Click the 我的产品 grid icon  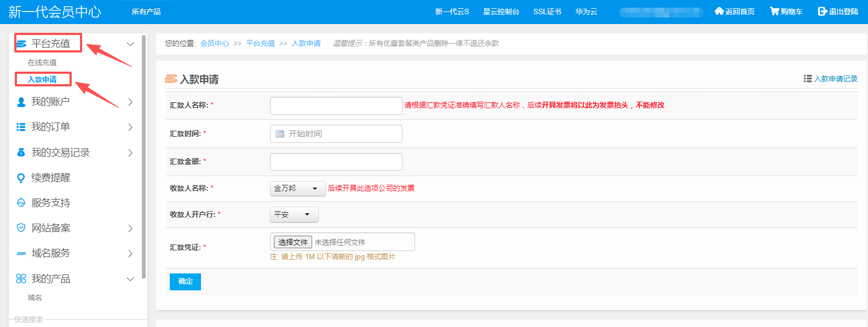(21, 279)
